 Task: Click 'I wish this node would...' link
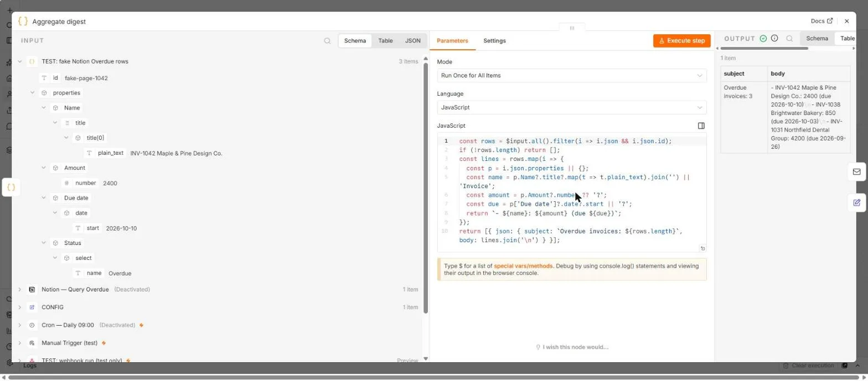tap(572, 347)
